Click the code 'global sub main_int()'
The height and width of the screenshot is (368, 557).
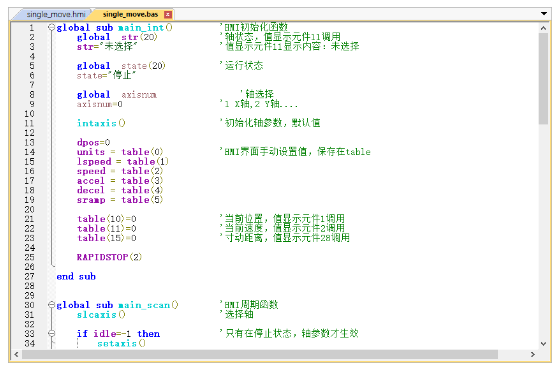tap(114, 28)
